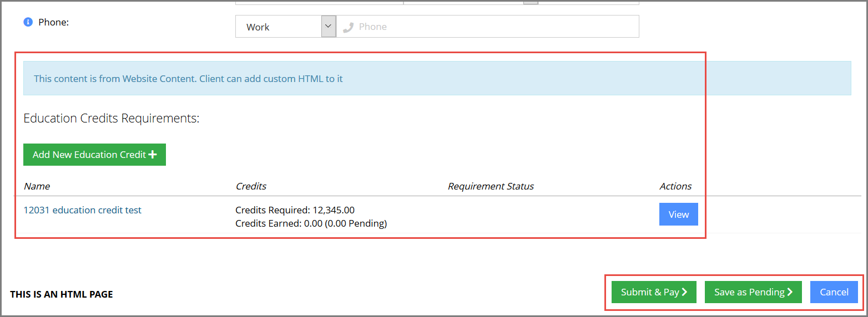The height and width of the screenshot is (317, 868).
Task: Save the application as pending
Action: [x=753, y=292]
